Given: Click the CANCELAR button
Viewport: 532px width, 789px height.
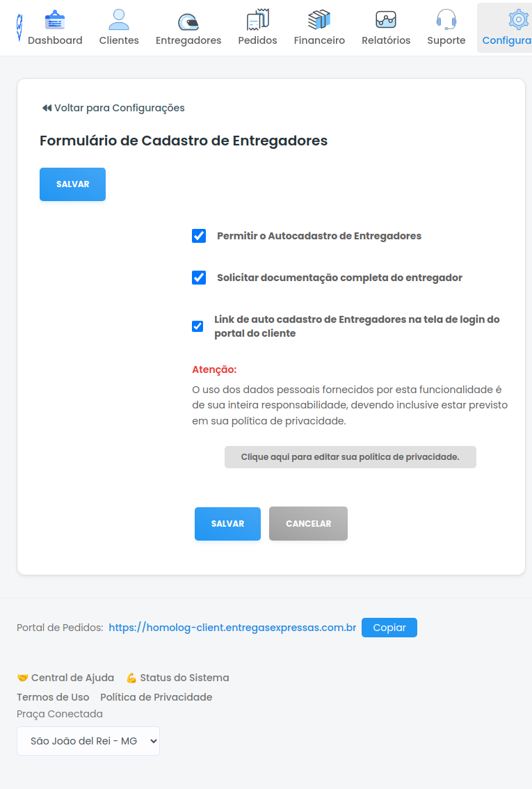Looking at the screenshot, I should tap(308, 523).
